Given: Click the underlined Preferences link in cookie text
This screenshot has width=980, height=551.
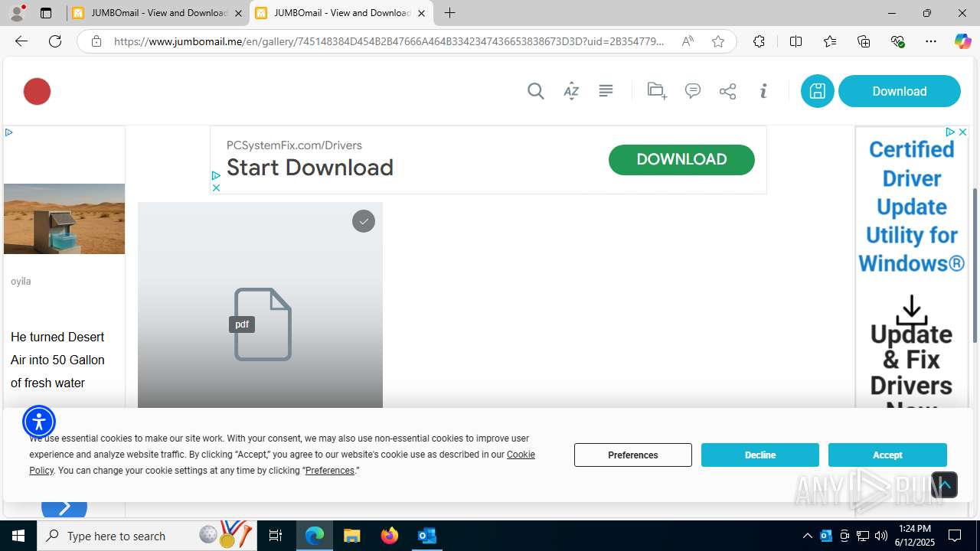Looking at the screenshot, I should 330,471.
